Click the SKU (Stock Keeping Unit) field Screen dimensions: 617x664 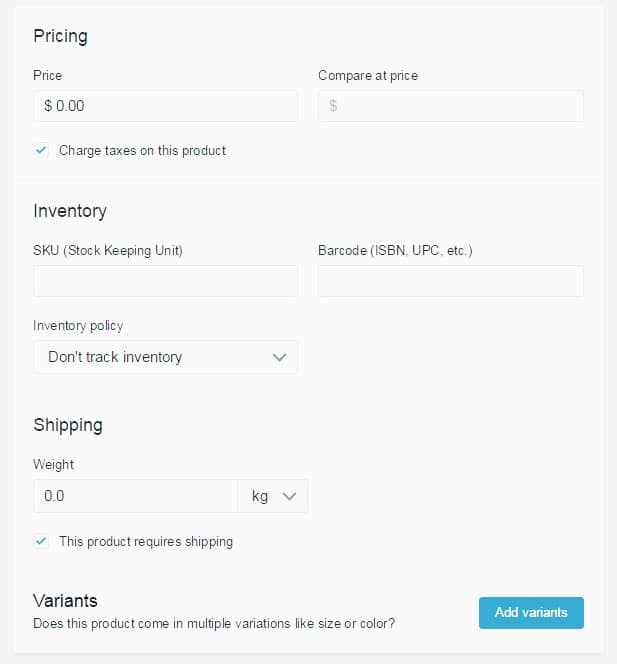point(165,281)
